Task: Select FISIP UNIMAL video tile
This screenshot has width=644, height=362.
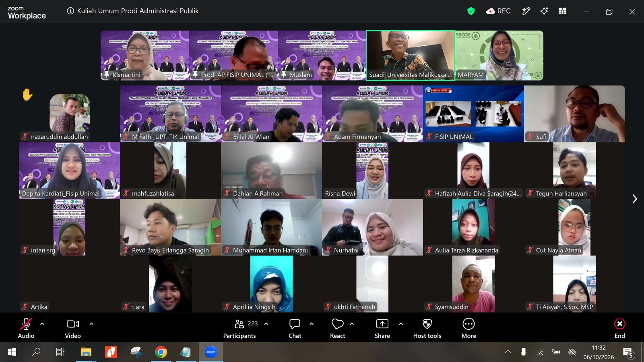Action: (x=473, y=114)
